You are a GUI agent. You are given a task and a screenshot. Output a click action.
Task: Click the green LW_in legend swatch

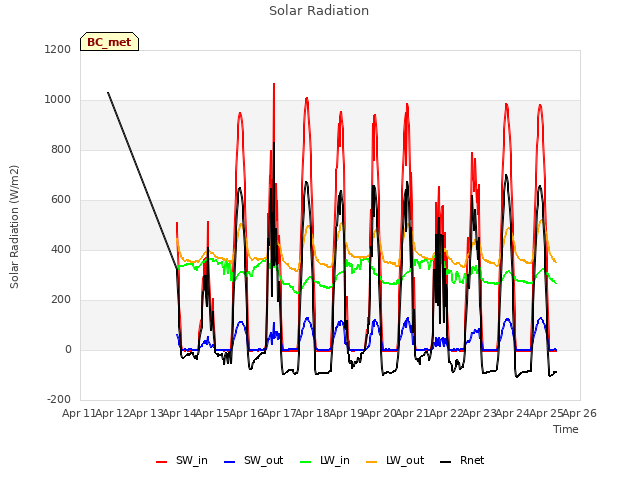[x=306, y=462]
